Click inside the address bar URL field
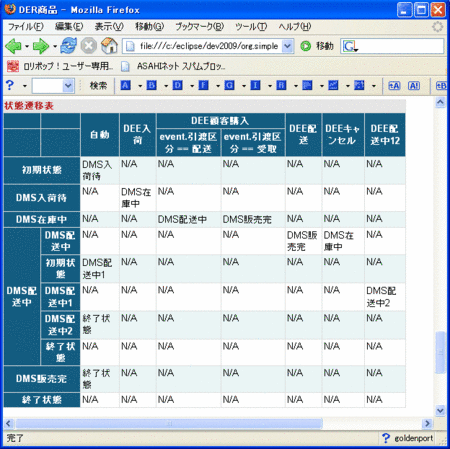The height and width of the screenshot is (449, 450). click(208, 46)
